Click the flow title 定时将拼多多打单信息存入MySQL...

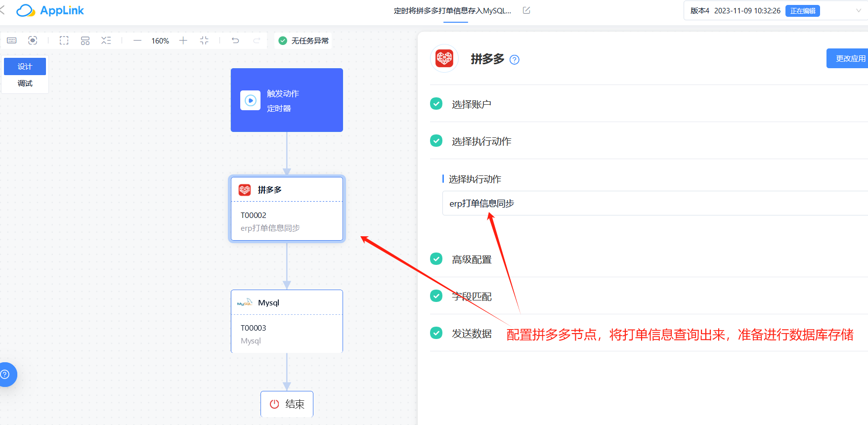coord(452,10)
